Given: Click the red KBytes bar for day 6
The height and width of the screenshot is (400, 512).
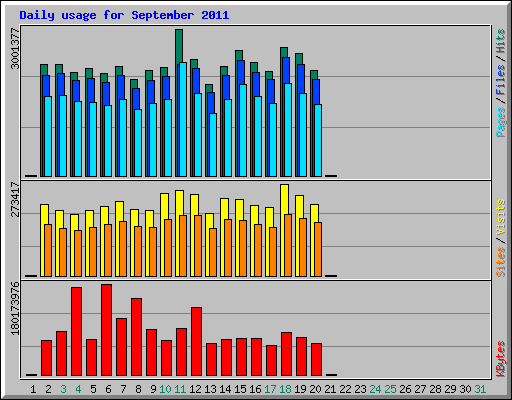Looking at the screenshot, I should coord(106,330).
